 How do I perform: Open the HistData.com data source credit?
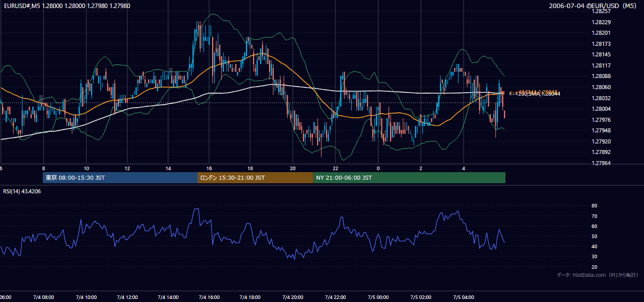[597, 275]
